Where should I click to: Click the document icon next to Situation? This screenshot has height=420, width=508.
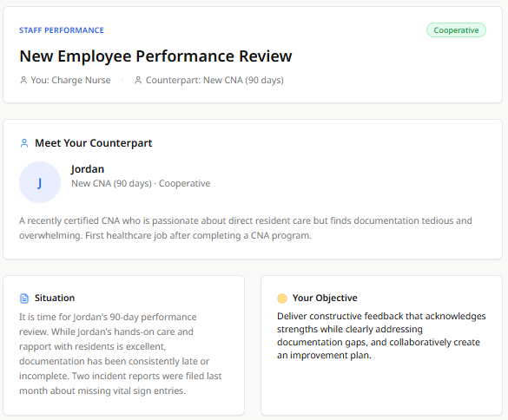[24, 299]
